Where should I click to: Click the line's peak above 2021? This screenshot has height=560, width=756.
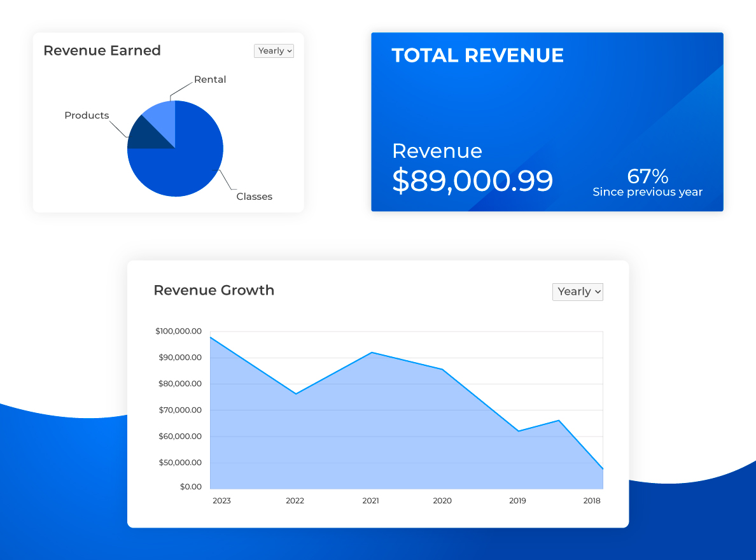pyautogui.click(x=372, y=352)
